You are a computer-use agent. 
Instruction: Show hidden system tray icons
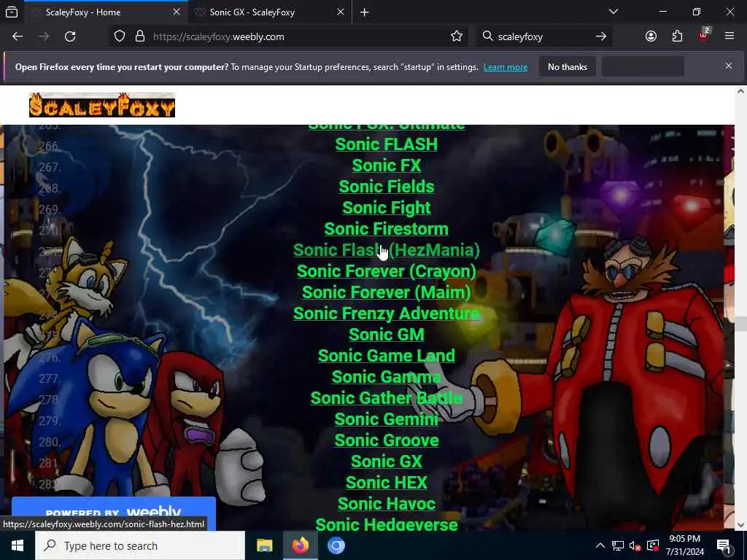tap(600, 545)
